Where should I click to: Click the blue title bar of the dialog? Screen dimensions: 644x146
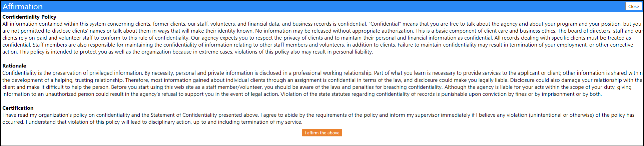point(322,6)
